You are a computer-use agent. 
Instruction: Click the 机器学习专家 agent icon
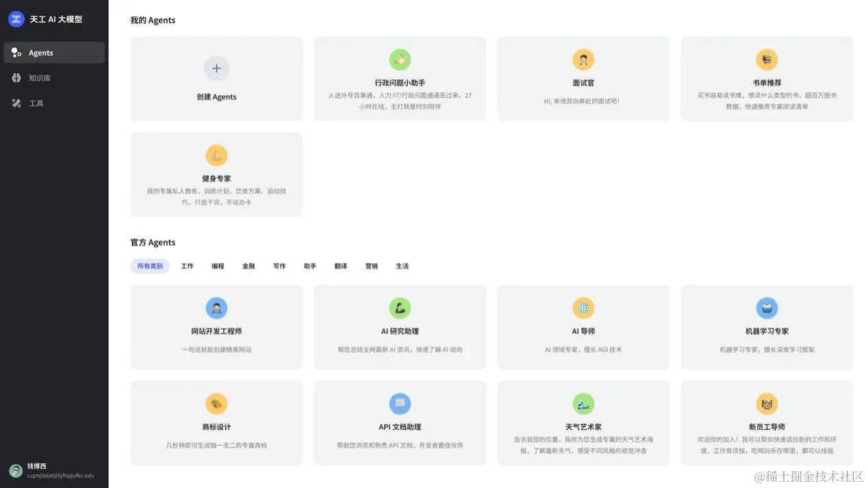(767, 308)
